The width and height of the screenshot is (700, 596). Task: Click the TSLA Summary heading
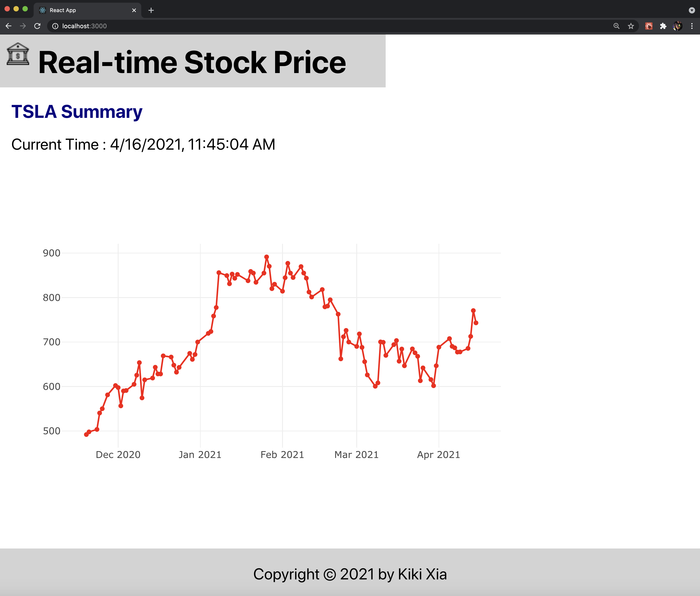pyautogui.click(x=77, y=112)
